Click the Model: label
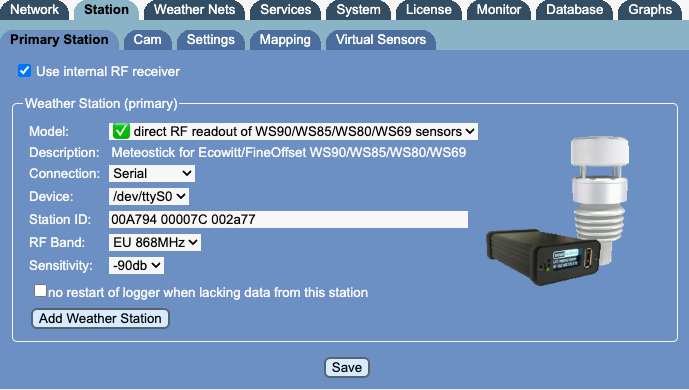The image size is (689, 390). (x=49, y=131)
